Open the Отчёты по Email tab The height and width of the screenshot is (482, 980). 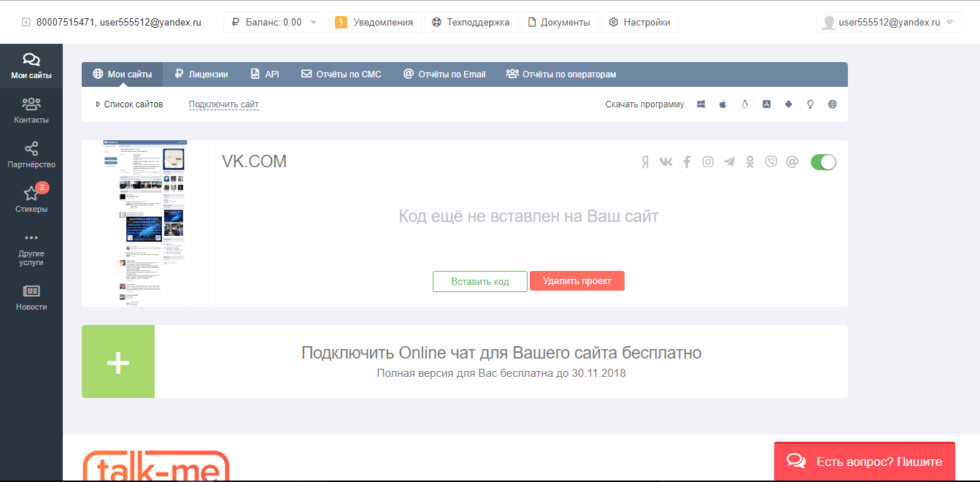tap(444, 74)
